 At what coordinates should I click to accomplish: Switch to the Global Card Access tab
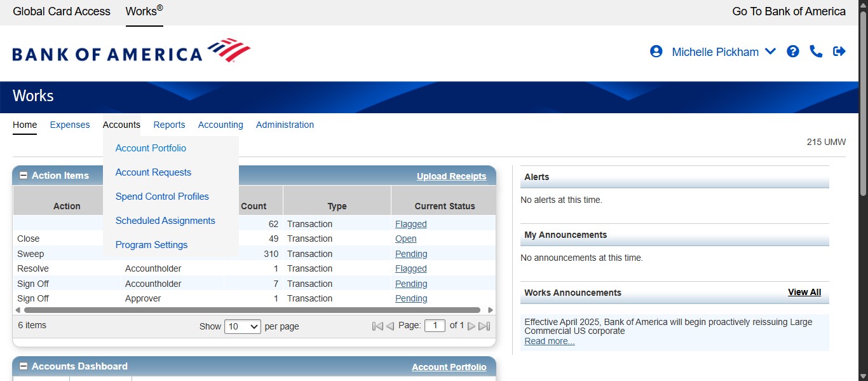click(x=62, y=11)
